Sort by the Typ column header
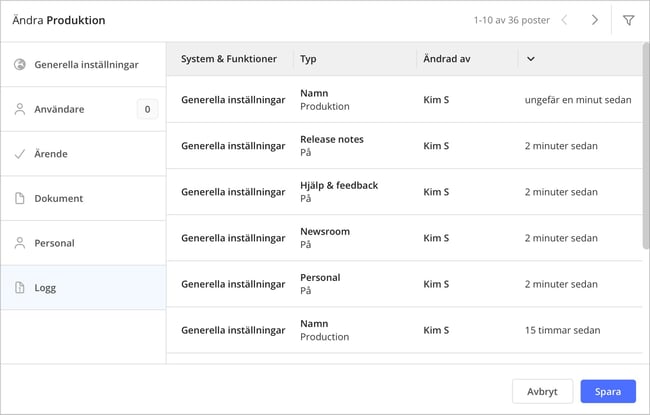Image resolution: width=650 pixels, height=415 pixels. point(308,59)
